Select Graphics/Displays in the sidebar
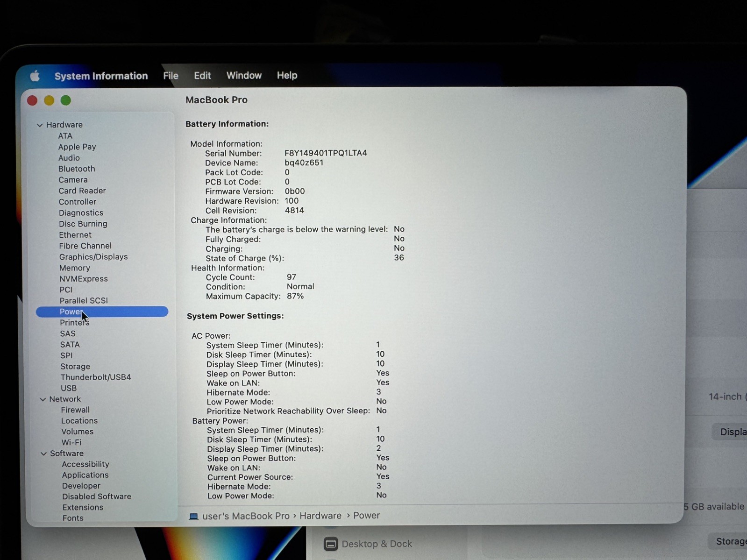This screenshot has height=560, width=747. pyautogui.click(x=93, y=257)
